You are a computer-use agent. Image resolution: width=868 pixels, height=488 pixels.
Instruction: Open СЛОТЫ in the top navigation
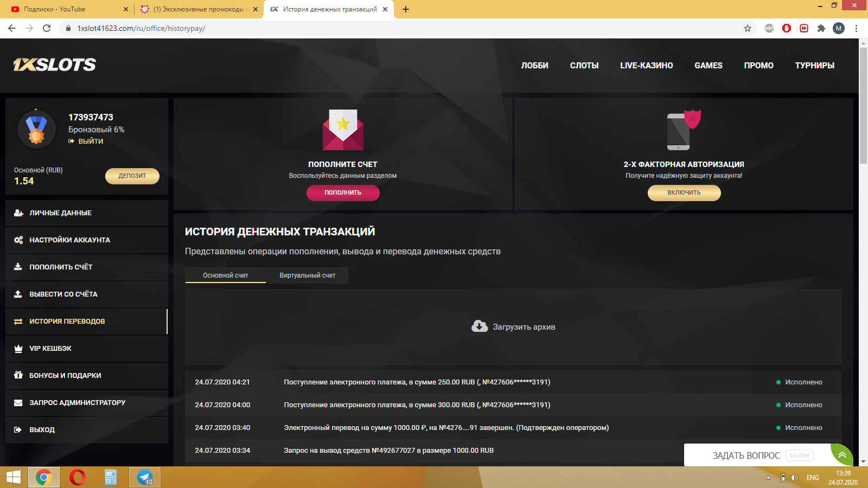click(x=584, y=66)
